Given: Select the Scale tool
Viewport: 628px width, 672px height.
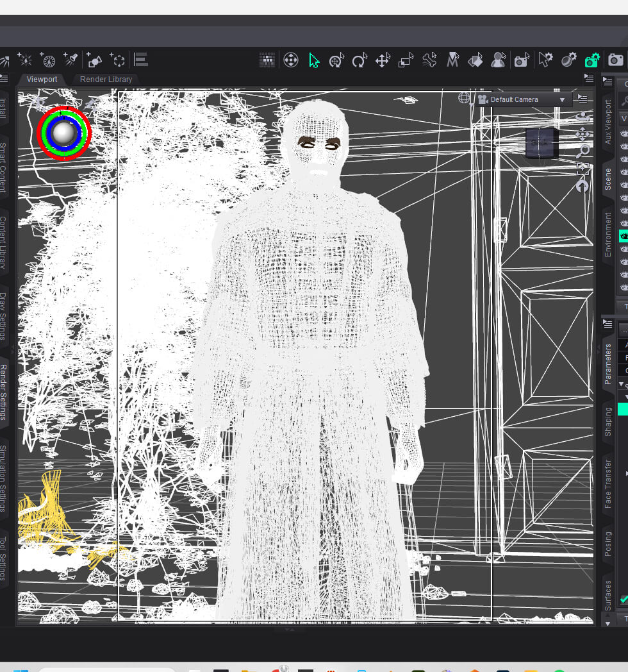Looking at the screenshot, I should (x=406, y=60).
